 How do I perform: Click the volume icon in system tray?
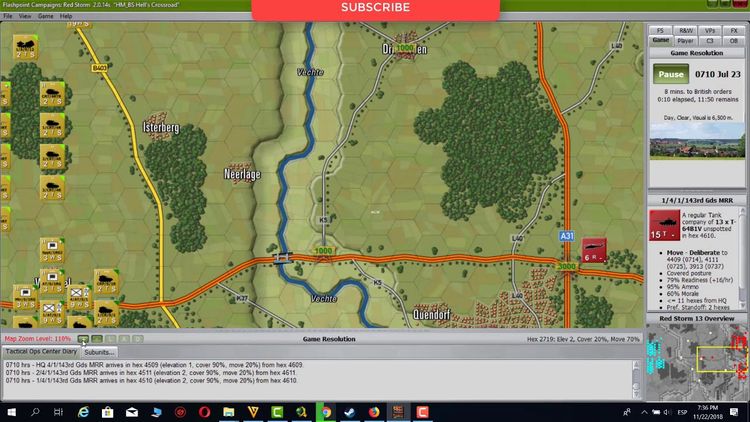tap(668, 412)
